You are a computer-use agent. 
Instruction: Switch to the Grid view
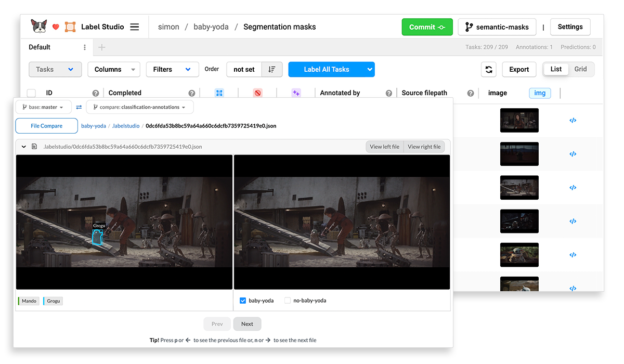click(x=580, y=69)
